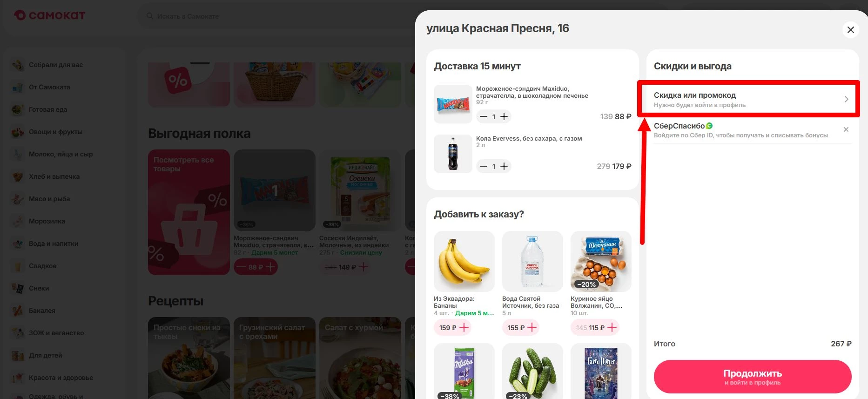The width and height of the screenshot is (868, 399).
Task: Select the «Овощи и фрукты» category icon
Action: (17, 132)
